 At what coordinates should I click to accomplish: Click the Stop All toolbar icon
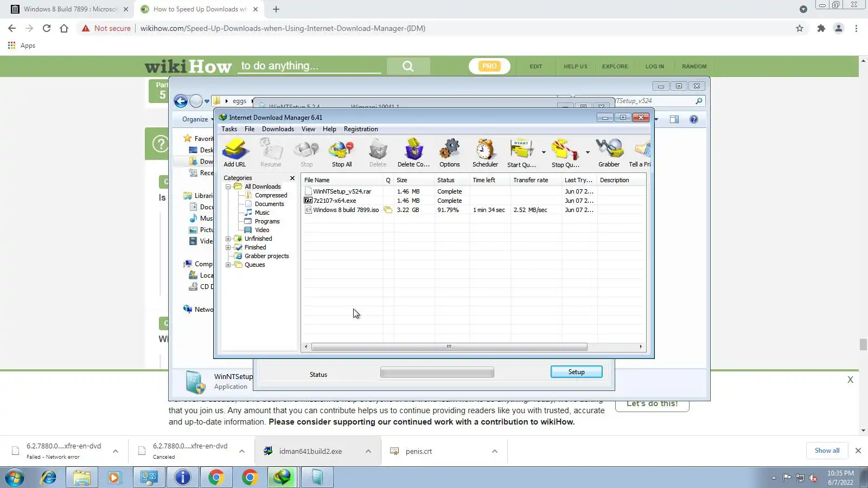click(x=342, y=152)
